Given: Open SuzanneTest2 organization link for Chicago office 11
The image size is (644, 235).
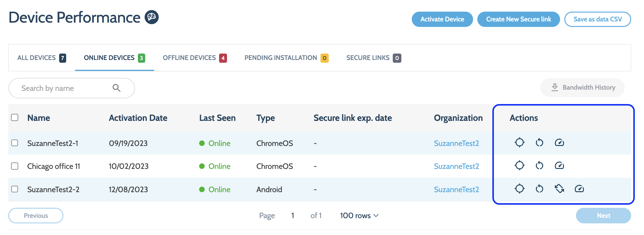Looking at the screenshot, I should pos(456,166).
